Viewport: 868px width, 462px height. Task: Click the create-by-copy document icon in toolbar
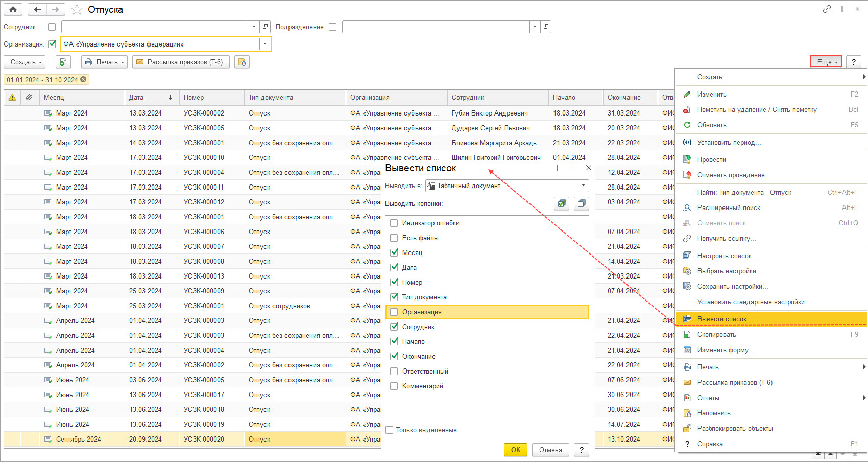[x=62, y=62]
